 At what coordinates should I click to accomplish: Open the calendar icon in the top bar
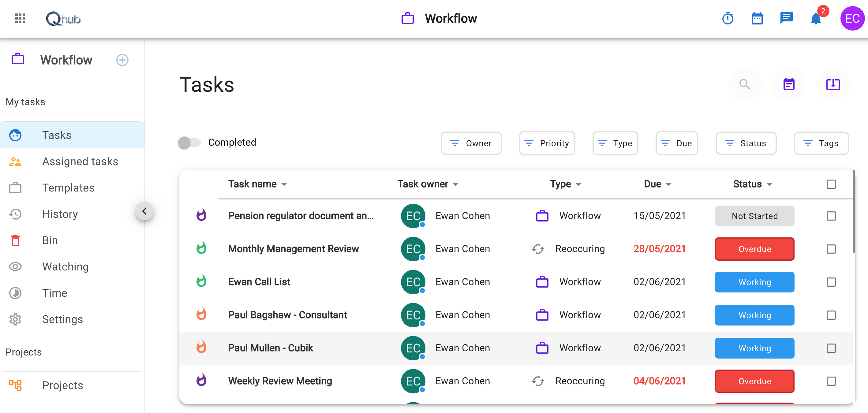click(x=757, y=19)
